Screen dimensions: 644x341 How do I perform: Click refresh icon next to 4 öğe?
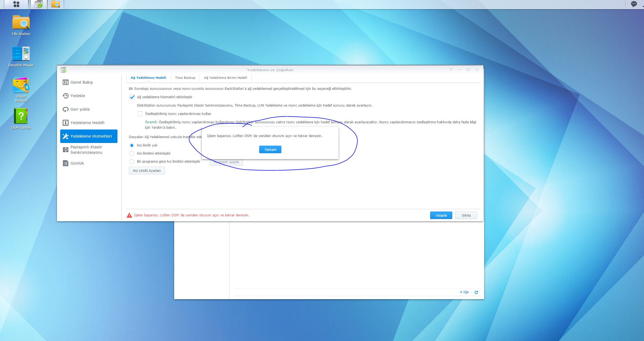tap(476, 292)
